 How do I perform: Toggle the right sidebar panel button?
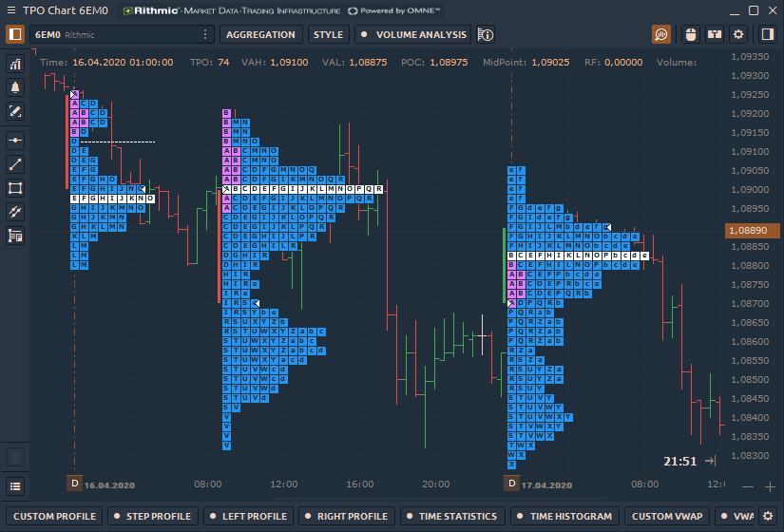point(768,34)
